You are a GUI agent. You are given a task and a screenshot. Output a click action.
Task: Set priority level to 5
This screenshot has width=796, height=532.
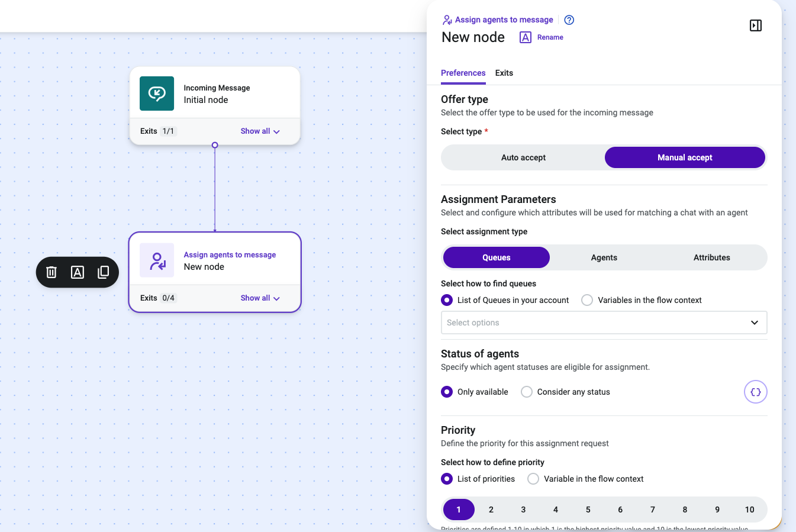[x=588, y=510]
